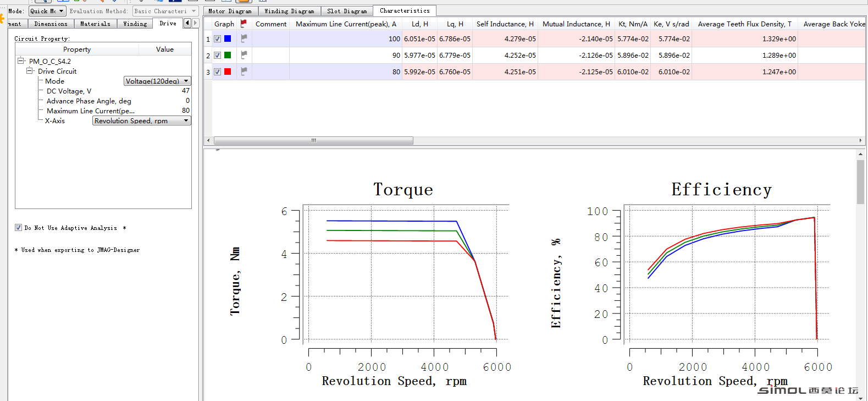Click the Kt, Nm/A column header
This screenshot has height=401, width=868.
633,24
